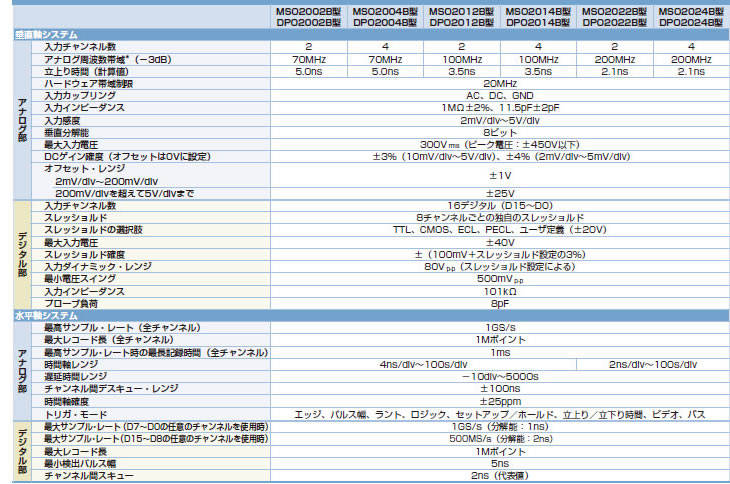The width and height of the screenshot is (730, 484).
Task: Click the MSO2024B型 column header
Action: pyautogui.click(x=691, y=11)
